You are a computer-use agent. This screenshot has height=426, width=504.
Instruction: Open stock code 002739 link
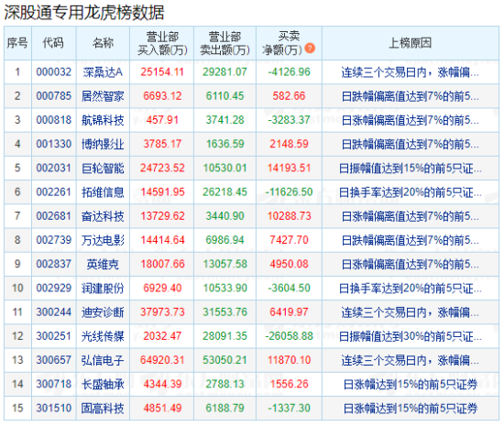pos(54,240)
